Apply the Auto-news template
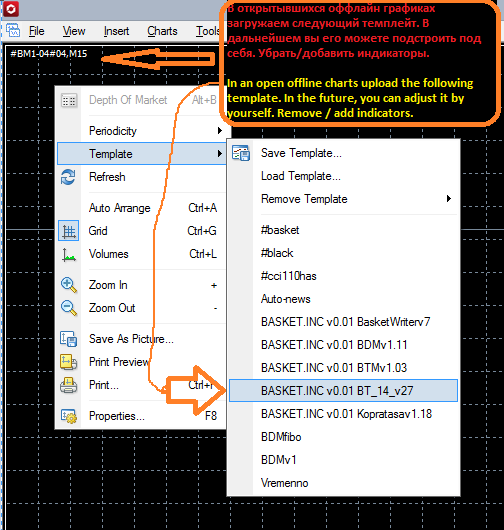This screenshot has width=504, height=530. (x=343, y=299)
